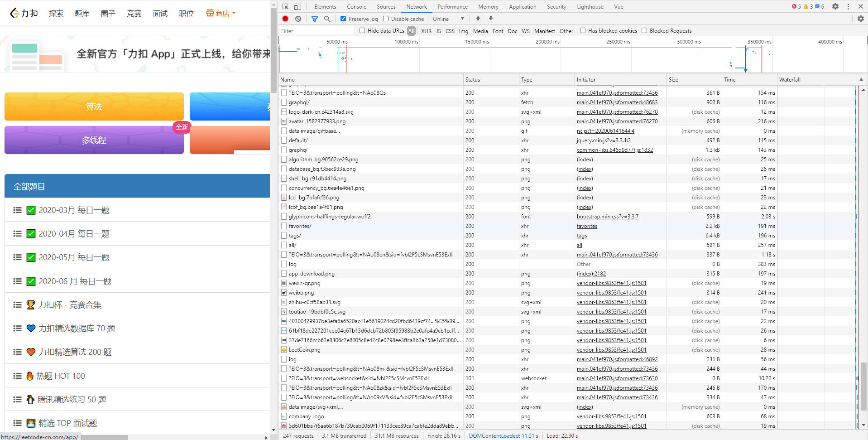Toggle the Preserve log checkbox
The height and width of the screenshot is (440, 868).
(343, 19)
